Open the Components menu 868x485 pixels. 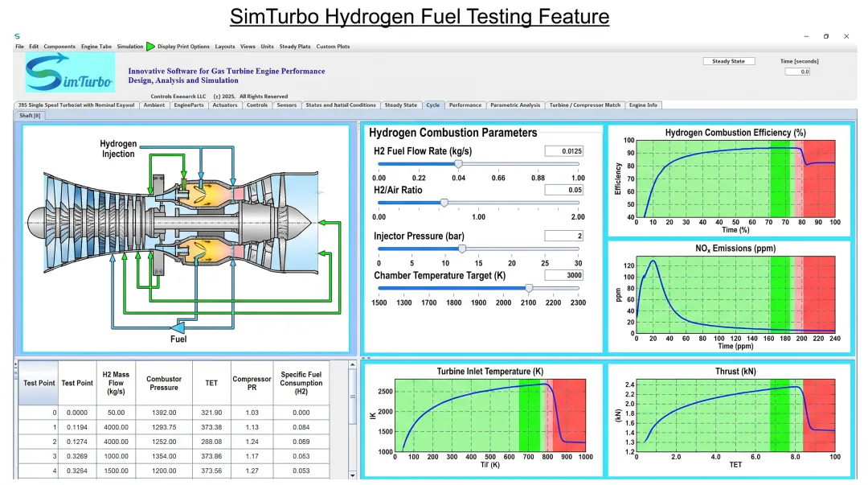click(59, 47)
